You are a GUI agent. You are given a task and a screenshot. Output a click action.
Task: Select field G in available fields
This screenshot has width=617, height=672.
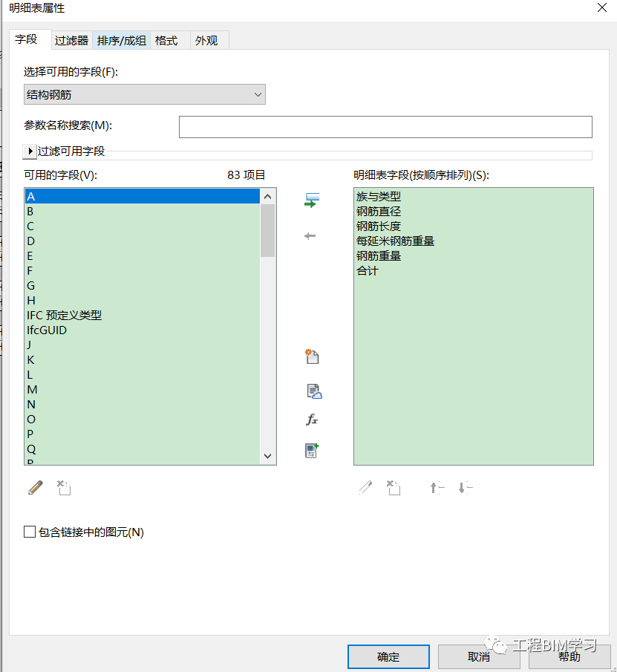tap(143, 285)
